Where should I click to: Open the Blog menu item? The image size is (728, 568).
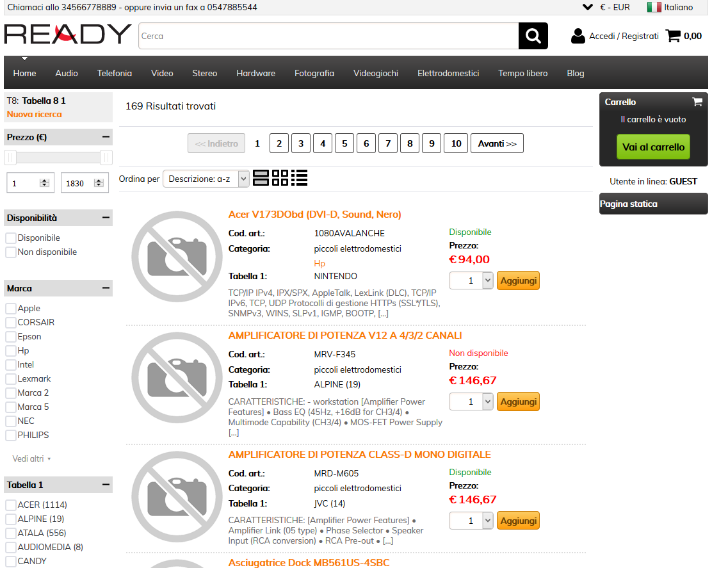(575, 73)
